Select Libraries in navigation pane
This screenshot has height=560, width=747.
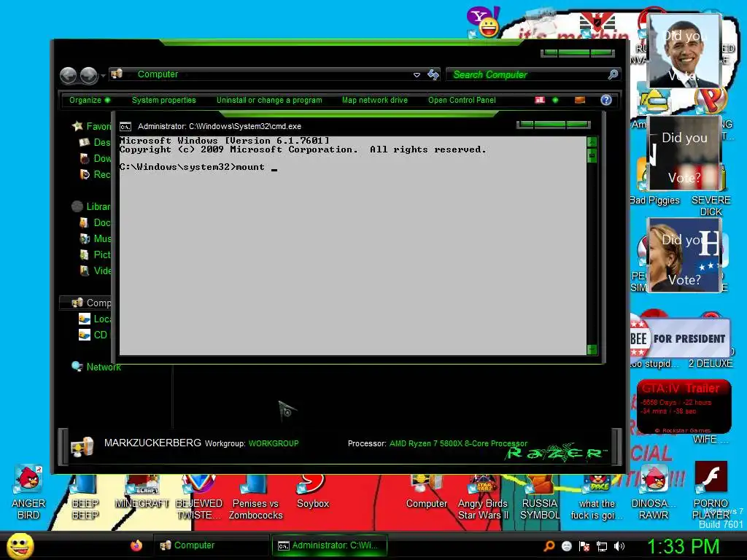click(x=91, y=206)
